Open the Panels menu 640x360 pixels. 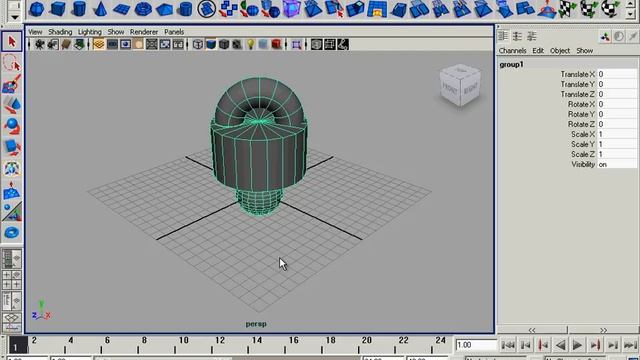(174, 32)
